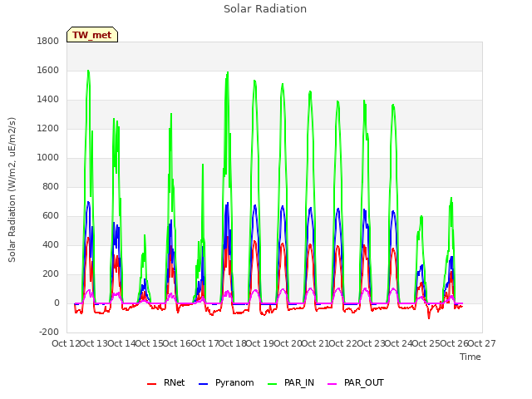
Task: Click the 600 y-axis tick label
Action: pos(51,216)
